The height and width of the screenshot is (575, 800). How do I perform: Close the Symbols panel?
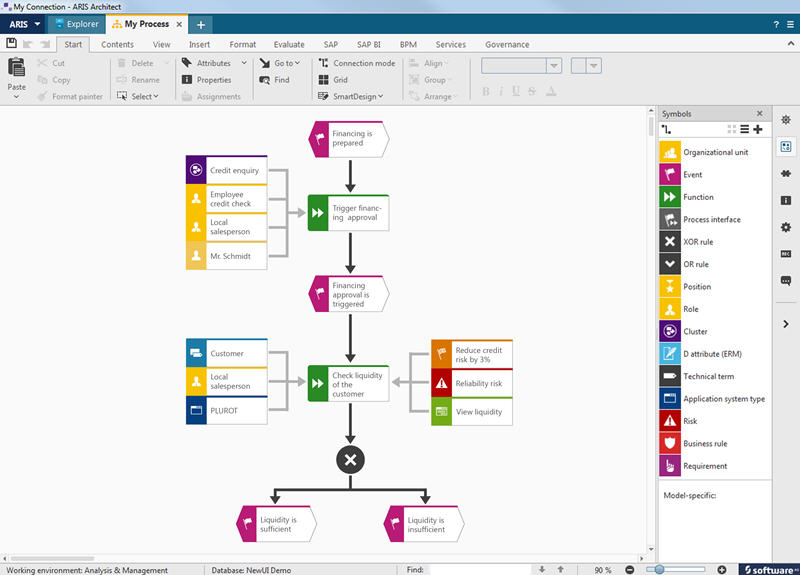(x=760, y=113)
